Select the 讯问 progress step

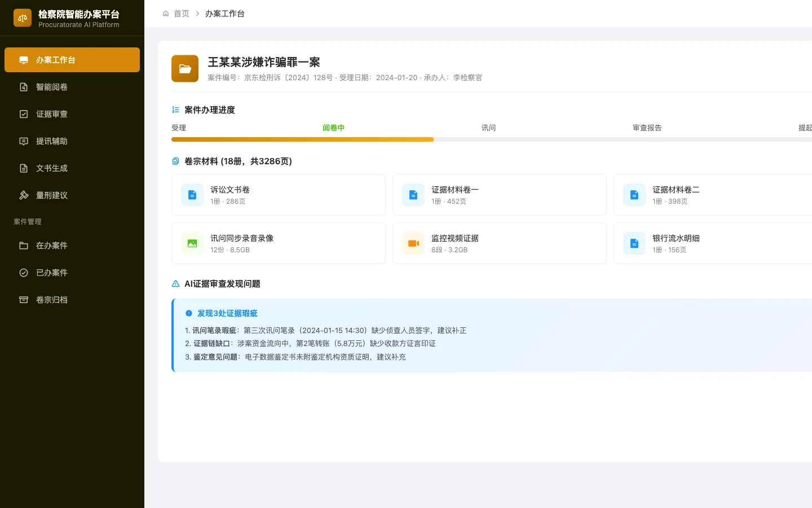489,128
